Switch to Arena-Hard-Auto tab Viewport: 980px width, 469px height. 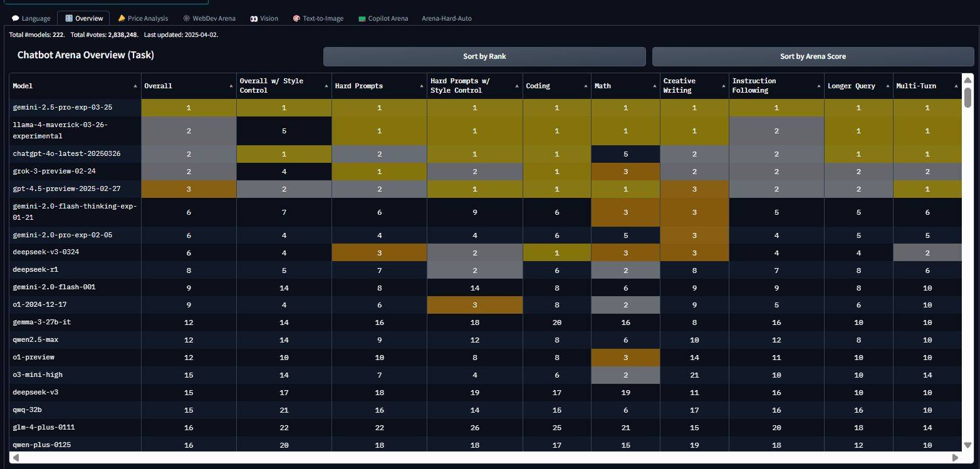[447, 18]
